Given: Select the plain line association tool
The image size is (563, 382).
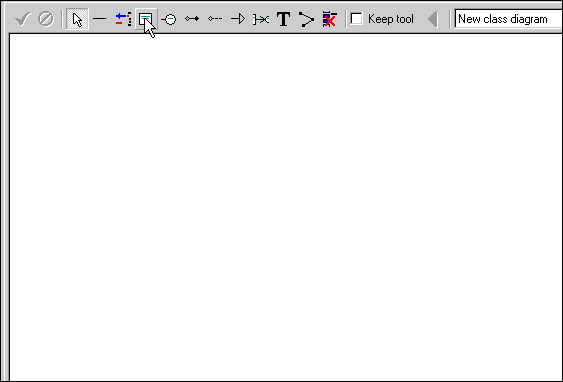Looking at the screenshot, I should (x=100, y=19).
